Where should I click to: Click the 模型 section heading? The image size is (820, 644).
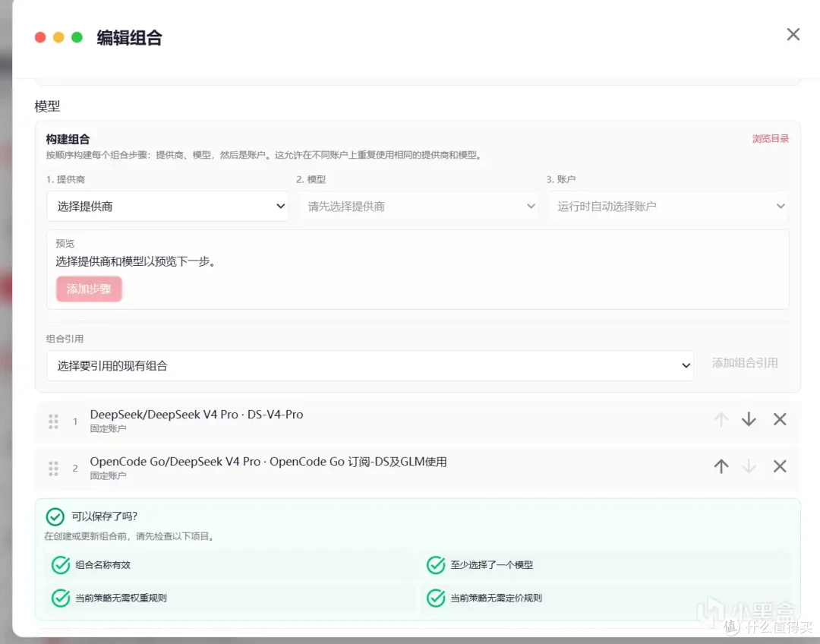pos(47,106)
